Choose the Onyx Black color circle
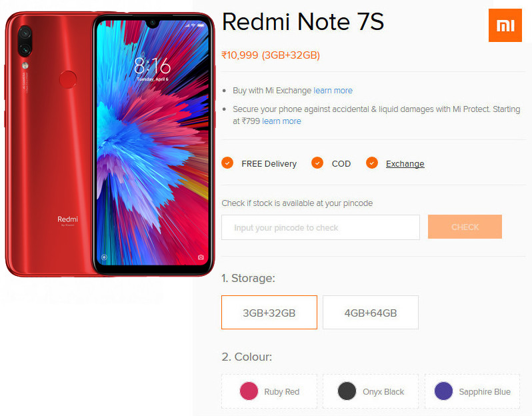Image resolution: width=532 pixels, height=416 pixels. click(x=347, y=391)
